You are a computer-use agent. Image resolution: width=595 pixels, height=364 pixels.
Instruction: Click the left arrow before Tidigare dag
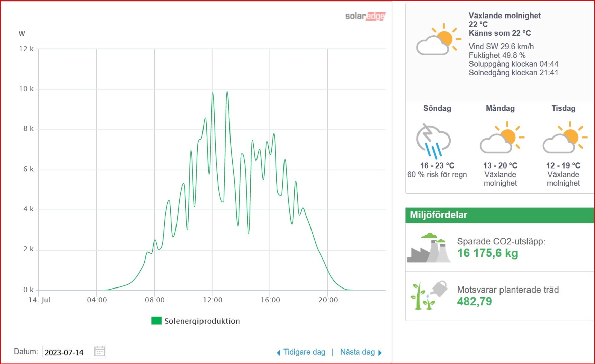(x=278, y=353)
